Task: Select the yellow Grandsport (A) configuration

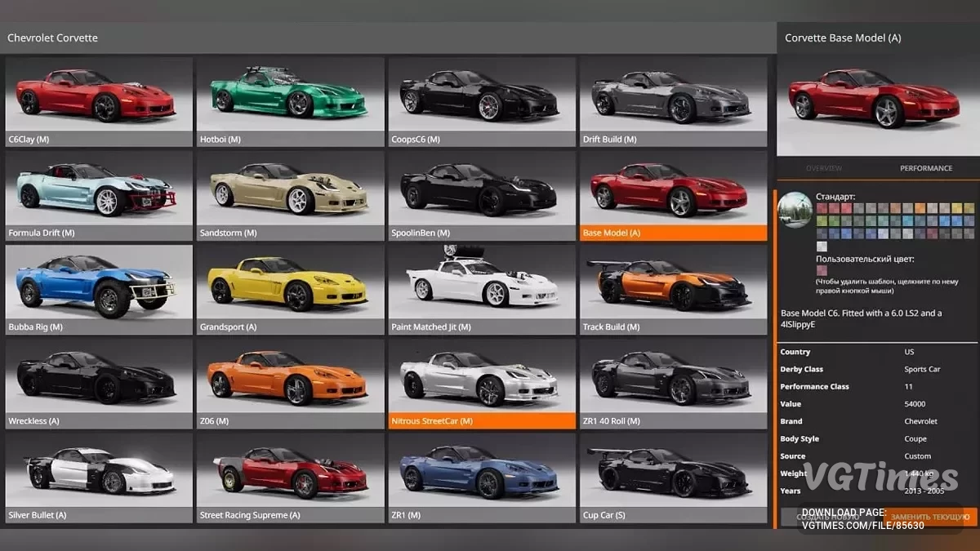Action: point(290,290)
